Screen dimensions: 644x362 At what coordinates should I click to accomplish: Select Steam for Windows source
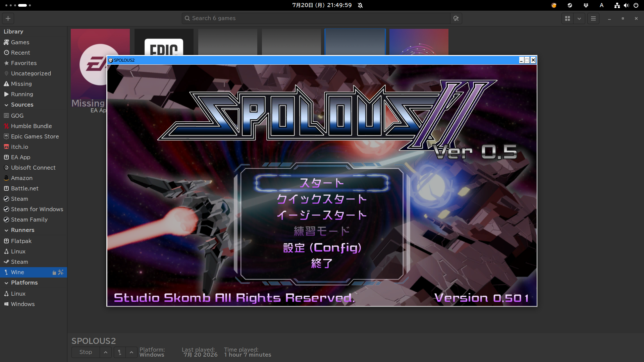(34, 209)
